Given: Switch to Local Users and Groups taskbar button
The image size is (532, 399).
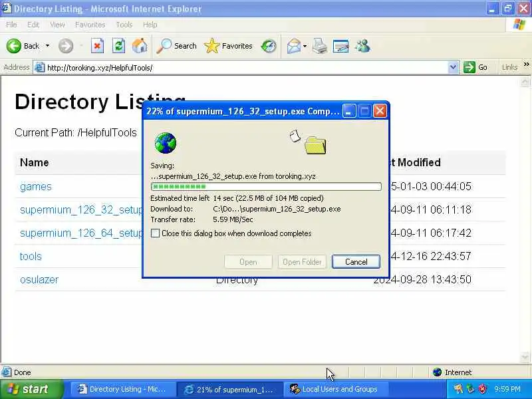Looking at the screenshot, I should [x=336, y=389].
